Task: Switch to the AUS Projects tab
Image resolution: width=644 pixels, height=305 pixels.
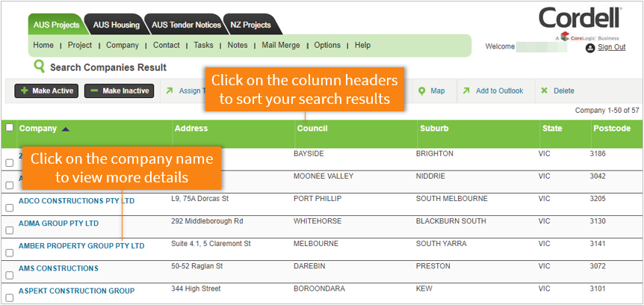Action: tap(56, 25)
